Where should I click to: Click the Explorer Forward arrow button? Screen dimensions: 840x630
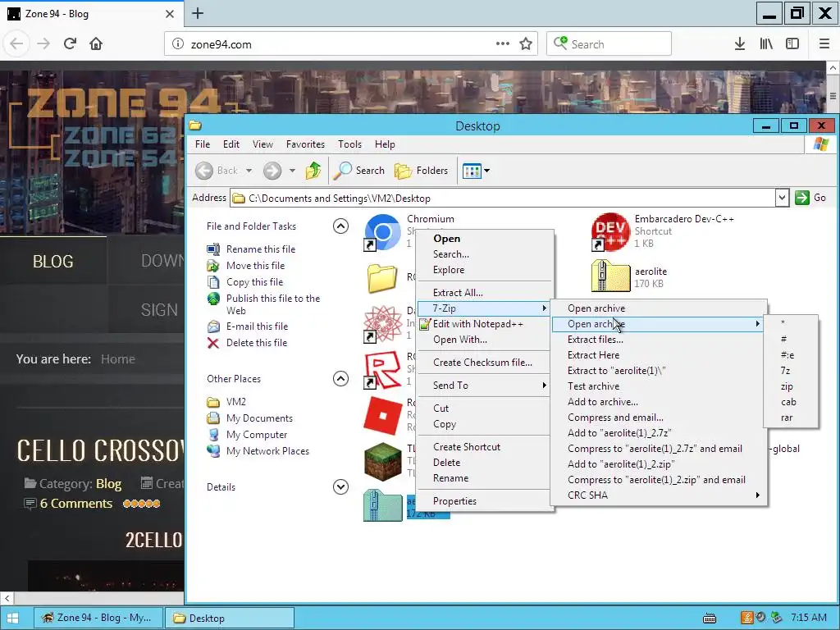point(272,171)
